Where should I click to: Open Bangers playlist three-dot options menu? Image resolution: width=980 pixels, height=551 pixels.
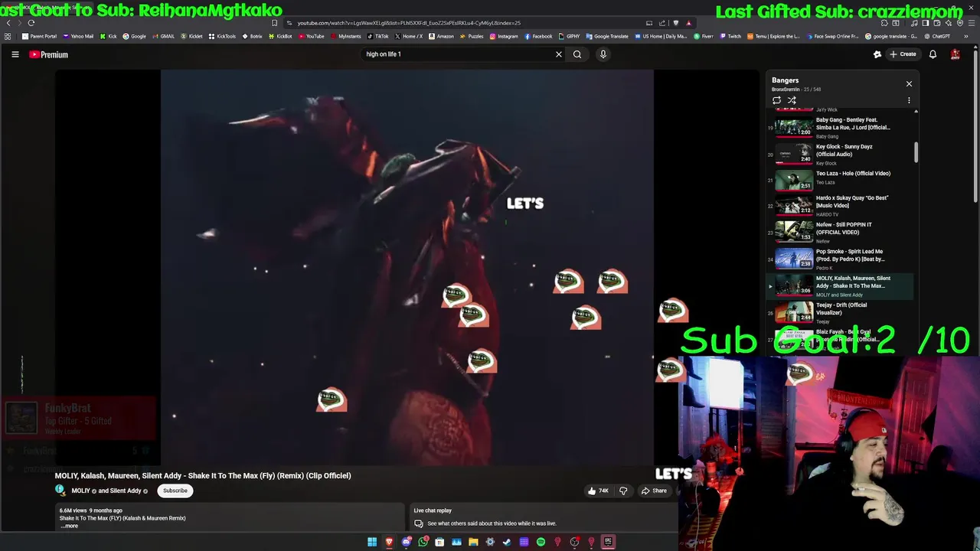point(909,100)
